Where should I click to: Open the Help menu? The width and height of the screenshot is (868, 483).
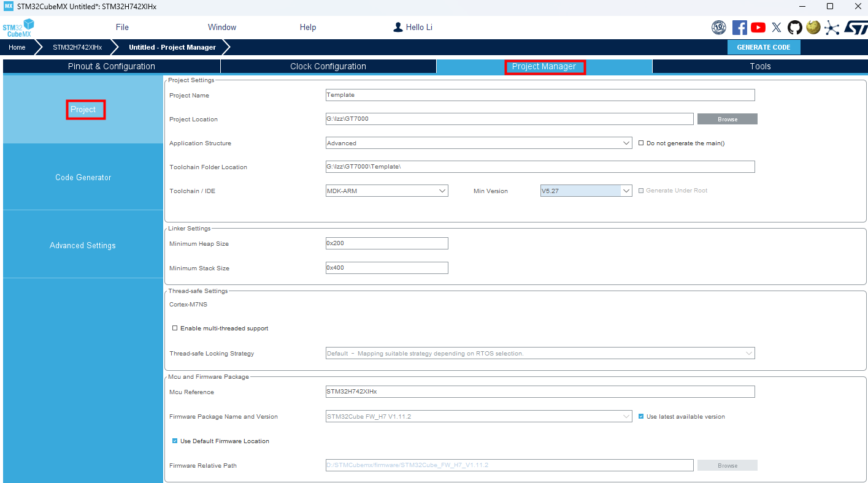[x=308, y=27]
